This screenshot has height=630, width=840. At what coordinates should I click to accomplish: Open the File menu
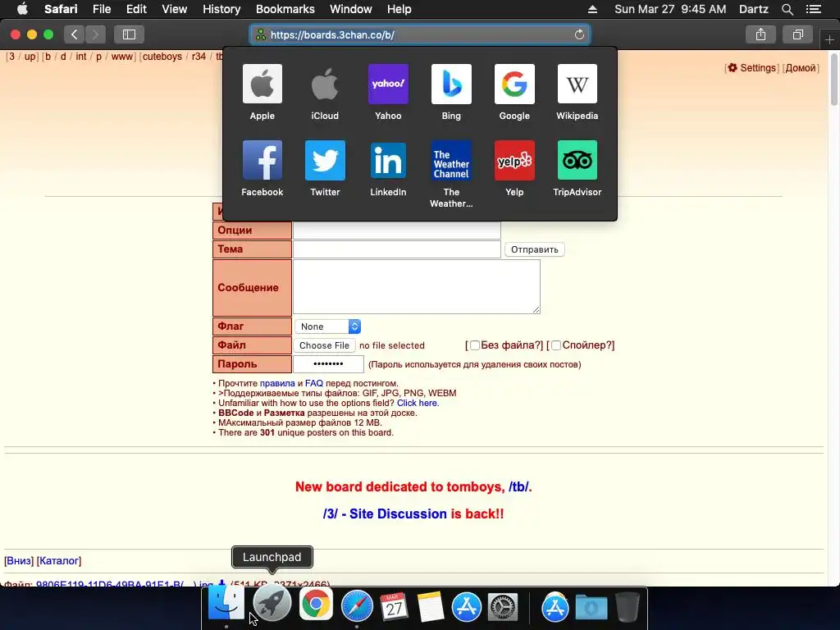(101, 9)
